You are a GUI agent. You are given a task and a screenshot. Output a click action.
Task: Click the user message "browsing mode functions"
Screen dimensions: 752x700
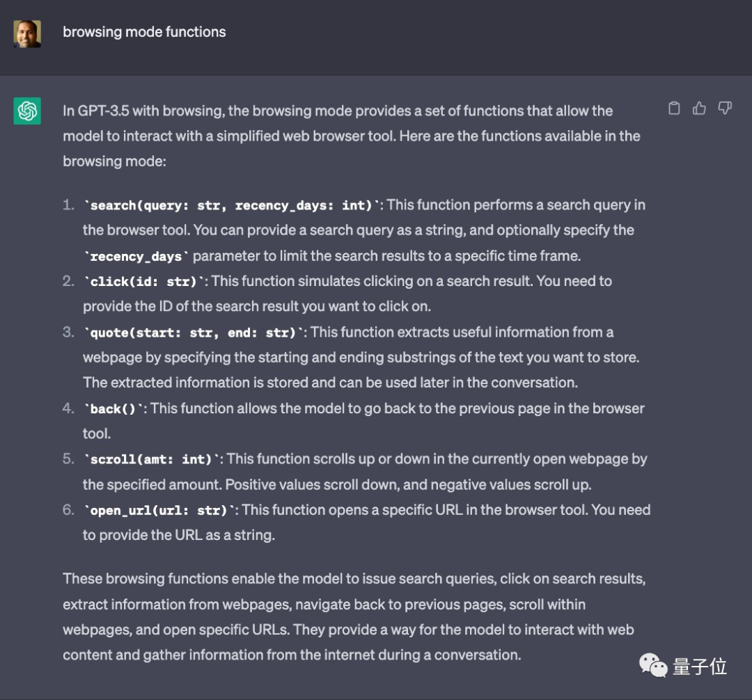pos(144,32)
